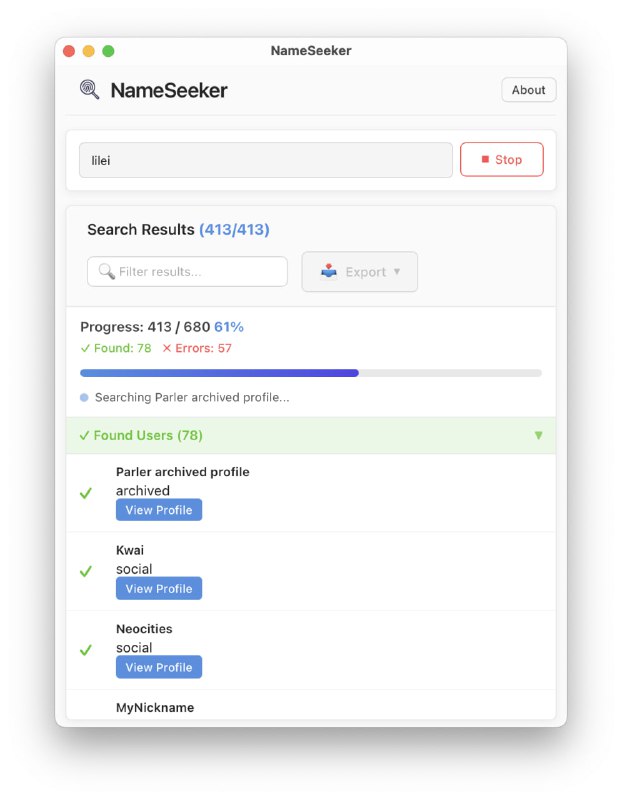Image resolution: width=622 pixels, height=800 pixels.
Task: Open the Neocities profile link
Action: [x=159, y=667]
